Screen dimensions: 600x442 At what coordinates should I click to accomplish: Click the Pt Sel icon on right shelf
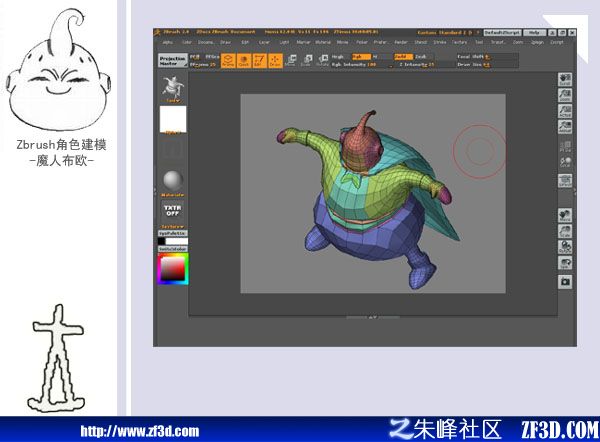pyautogui.click(x=565, y=147)
